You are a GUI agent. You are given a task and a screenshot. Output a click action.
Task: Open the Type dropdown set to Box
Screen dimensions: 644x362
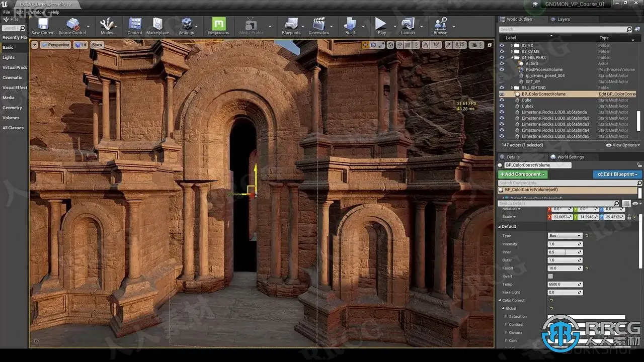(565, 236)
